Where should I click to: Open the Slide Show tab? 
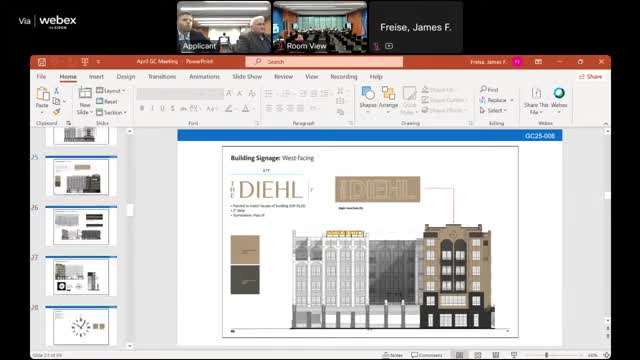[247, 77]
